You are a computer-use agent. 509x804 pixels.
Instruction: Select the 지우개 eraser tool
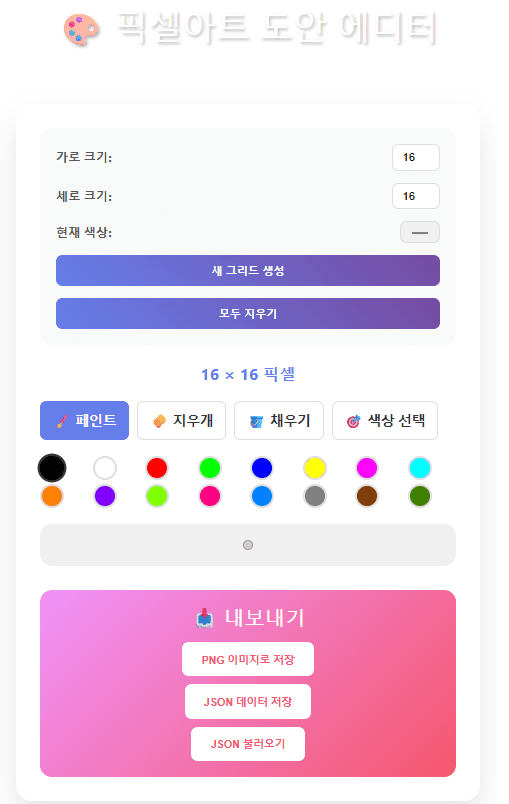point(181,420)
